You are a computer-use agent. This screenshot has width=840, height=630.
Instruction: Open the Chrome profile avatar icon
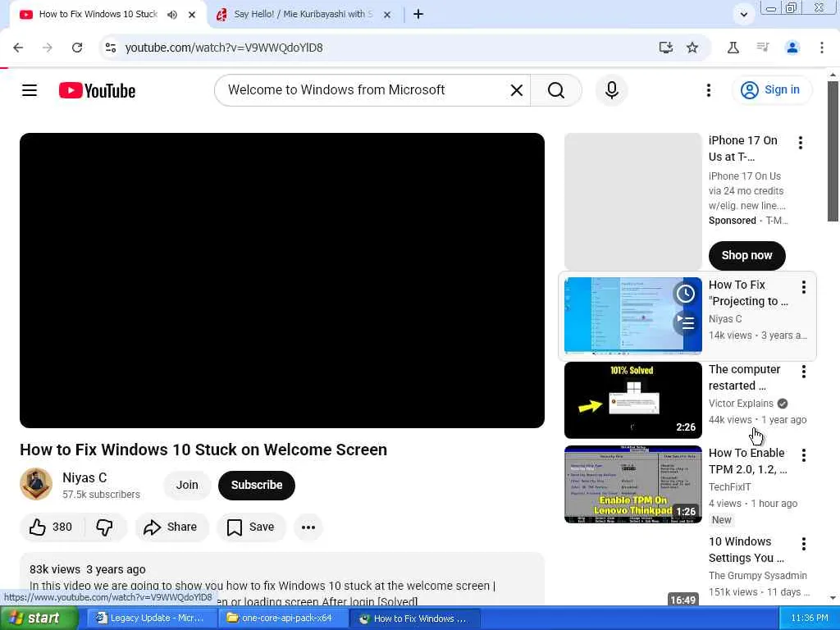coord(792,48)
